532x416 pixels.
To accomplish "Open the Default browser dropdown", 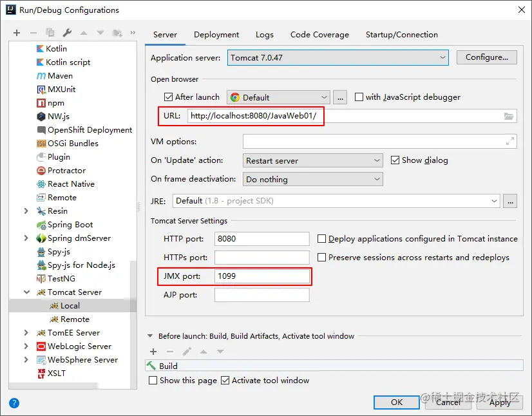I will pos(278,97).
